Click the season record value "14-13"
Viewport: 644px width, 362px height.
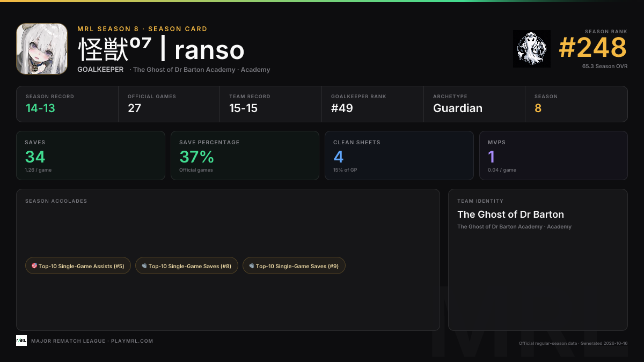tap(40, 108)
